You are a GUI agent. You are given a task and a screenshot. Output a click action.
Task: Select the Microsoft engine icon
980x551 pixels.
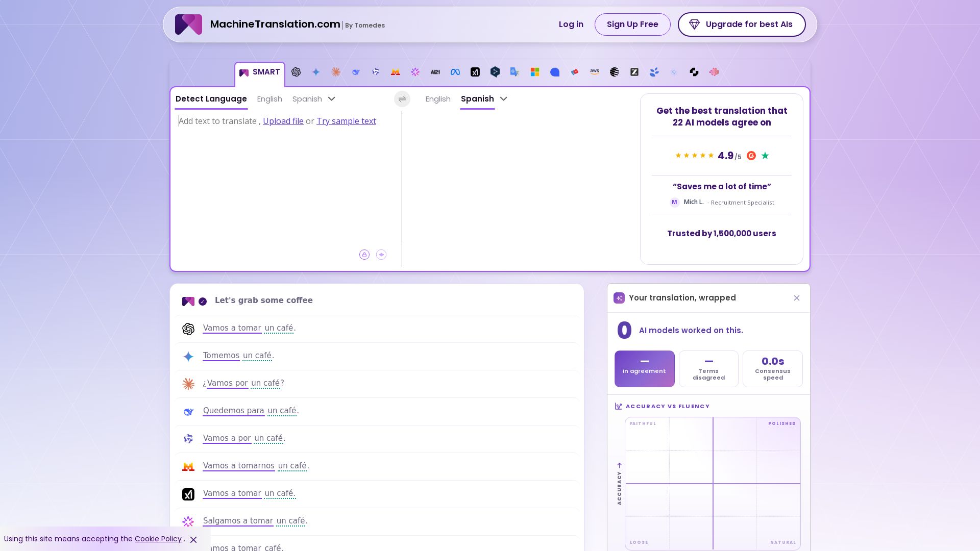click(x=535, y=72)
